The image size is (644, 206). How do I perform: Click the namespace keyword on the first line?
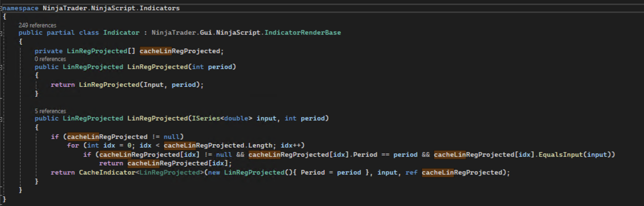[20, 8]
